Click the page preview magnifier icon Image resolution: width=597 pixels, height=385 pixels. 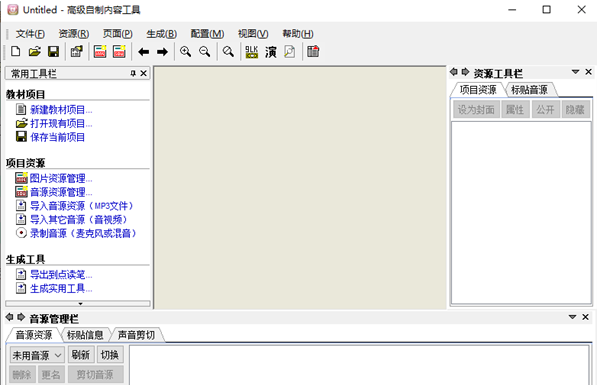point(290,51)
